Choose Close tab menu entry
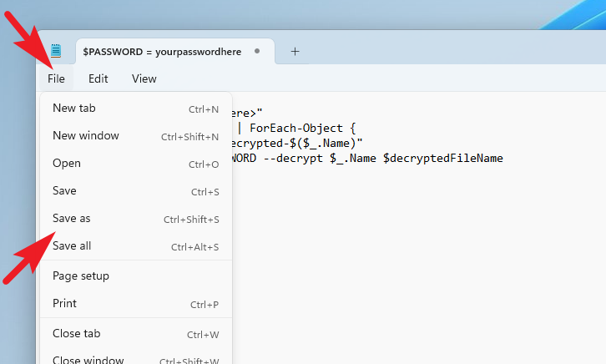This screenshot has width=606, height=364. click(x=136, y=333)
